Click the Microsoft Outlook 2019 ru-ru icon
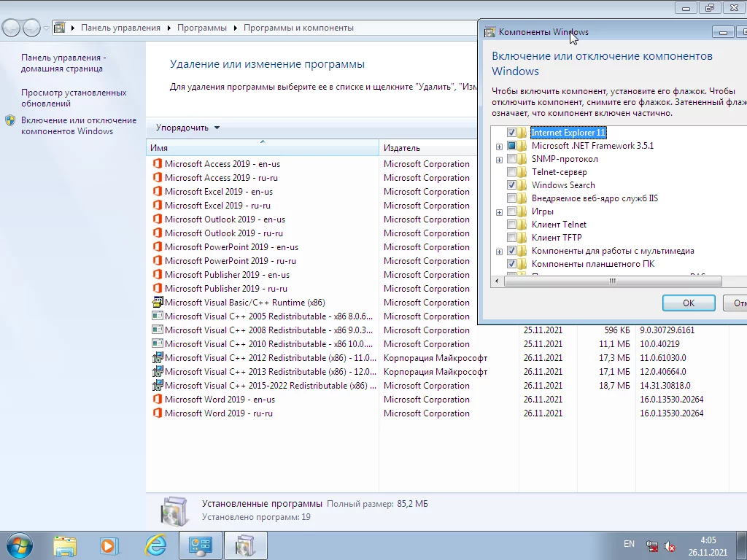 point(158,233)
